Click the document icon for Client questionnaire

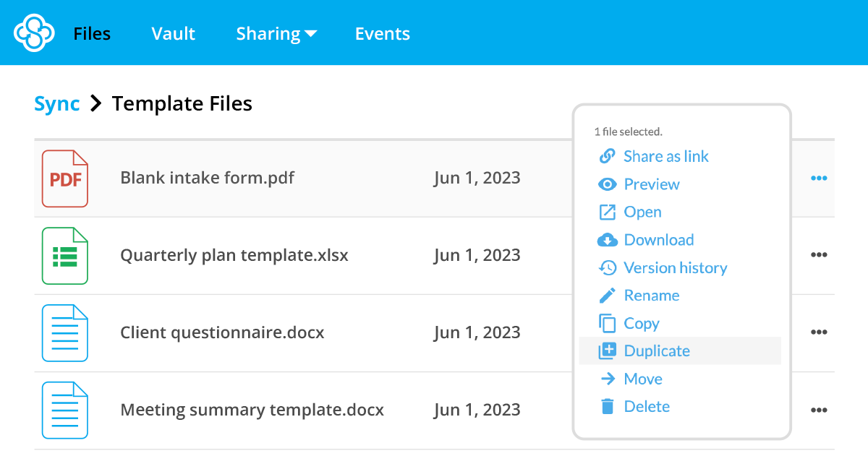65,332
